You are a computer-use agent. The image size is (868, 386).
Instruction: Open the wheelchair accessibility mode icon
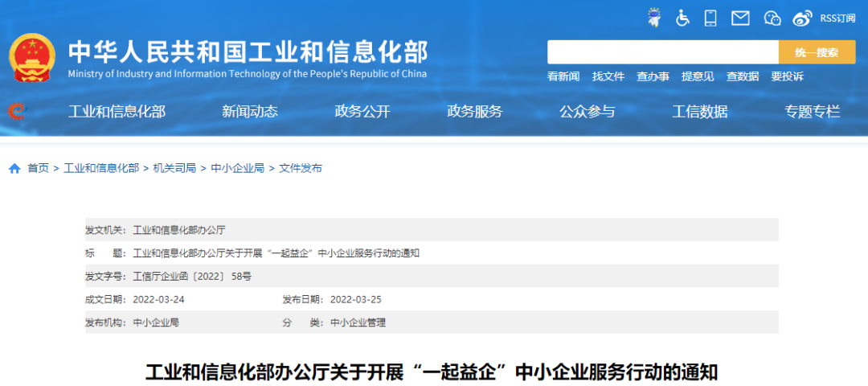[682, 18]
